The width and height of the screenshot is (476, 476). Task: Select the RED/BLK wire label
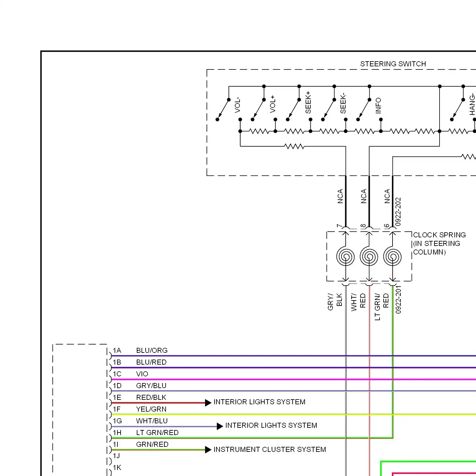151,397
